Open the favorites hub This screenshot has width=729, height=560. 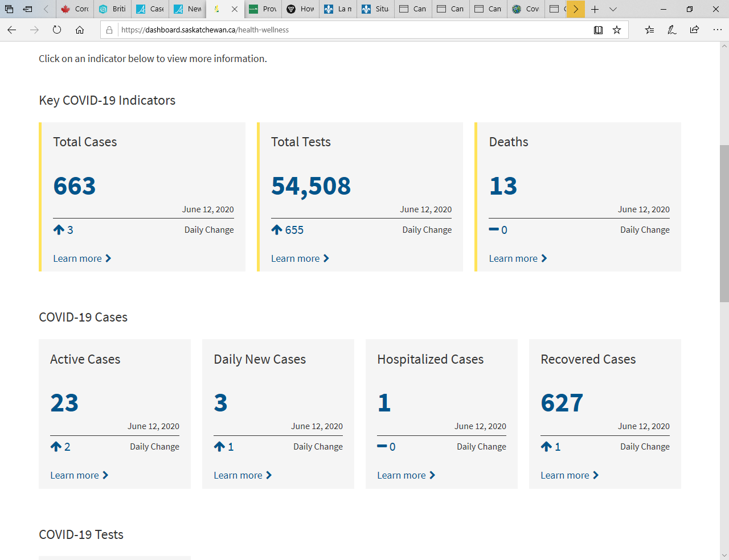coord(649,30)
